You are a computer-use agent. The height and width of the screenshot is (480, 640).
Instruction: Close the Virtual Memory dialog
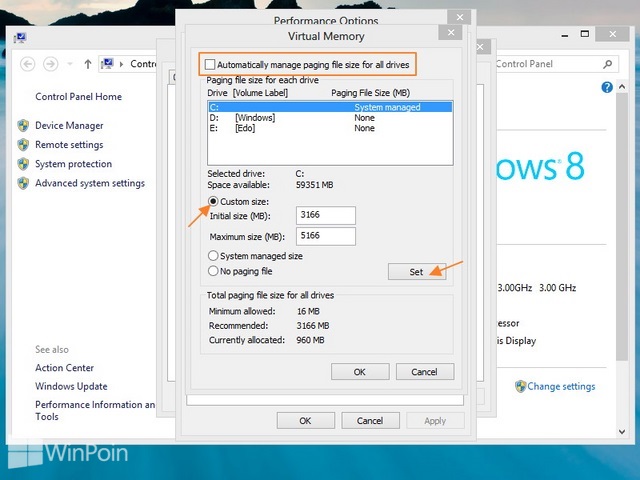click(451, 32)
